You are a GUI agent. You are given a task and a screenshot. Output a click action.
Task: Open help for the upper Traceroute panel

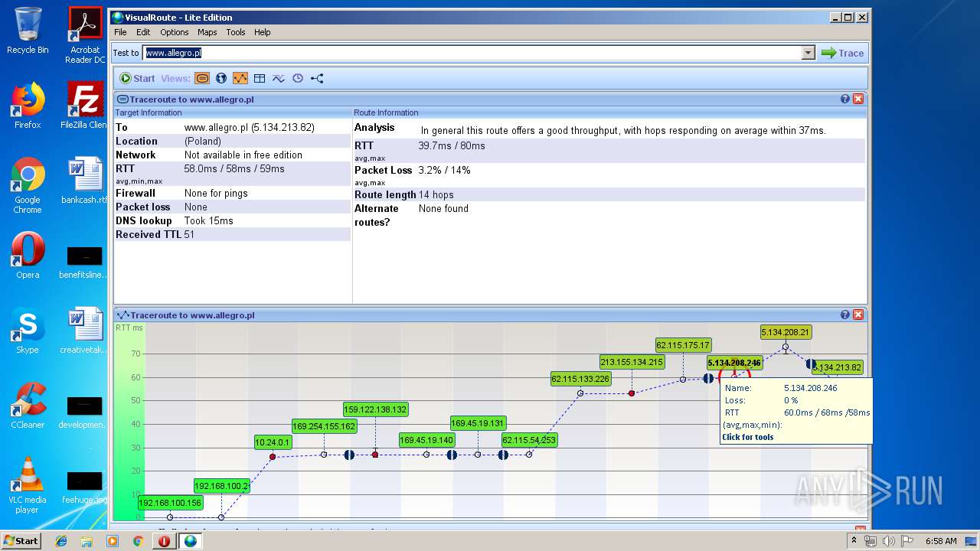pos(845,99)
